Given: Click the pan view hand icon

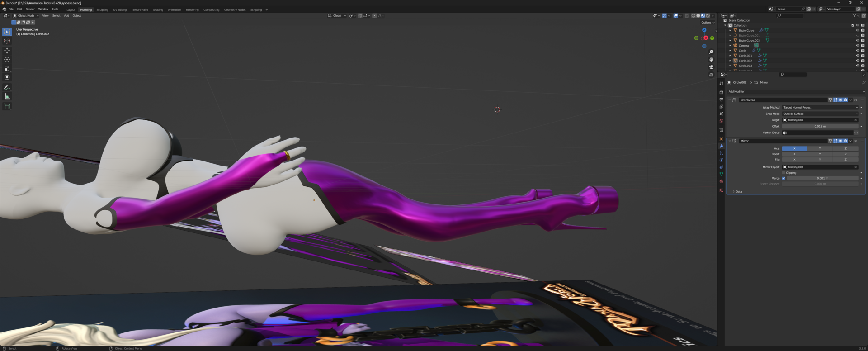Looking at the screenshot, I should [x=711, y=60].
